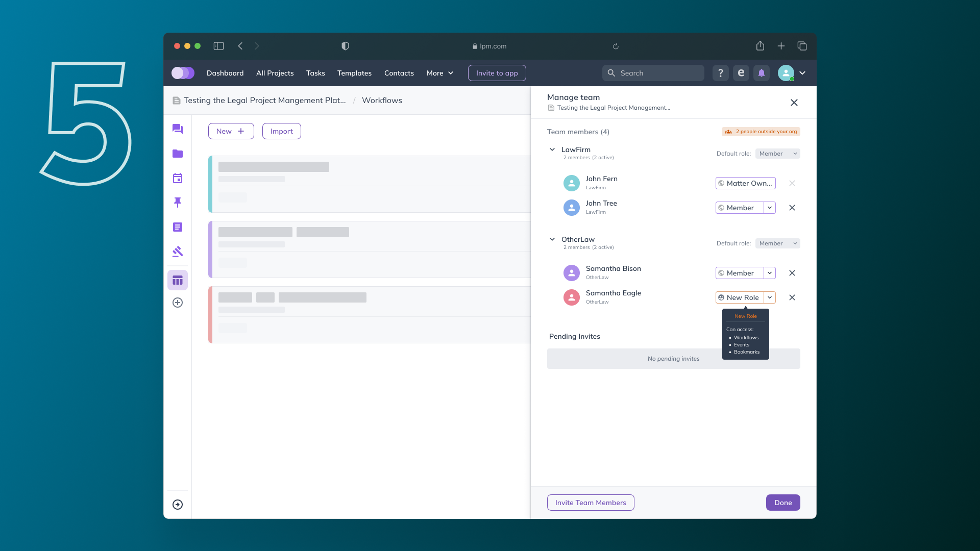The width and height of the screenshot is (980, 551).
Task: Click New workflow button
Action: pyautogui.click(x=231, y=131)
